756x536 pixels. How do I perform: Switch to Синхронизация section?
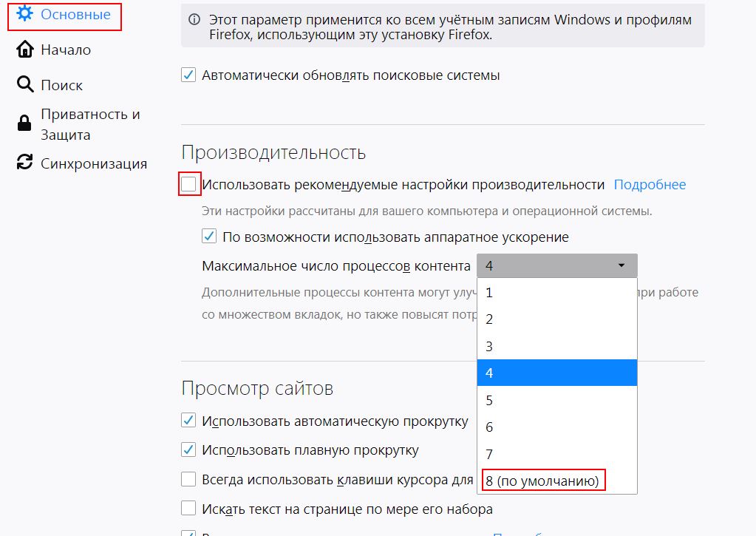94,163
